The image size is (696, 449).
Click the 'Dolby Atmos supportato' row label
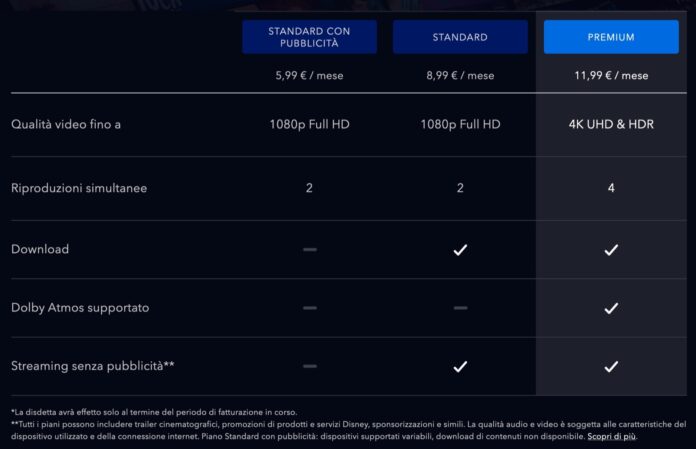[80, 308]
